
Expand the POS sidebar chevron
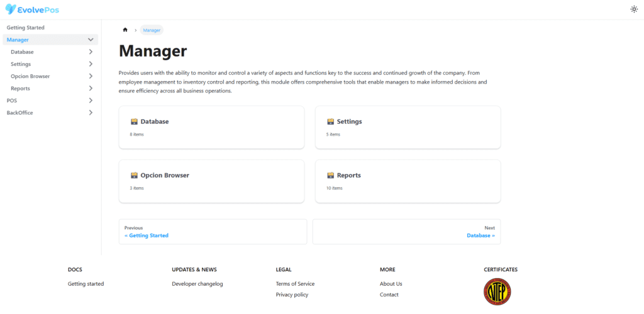tap(91, 100)
